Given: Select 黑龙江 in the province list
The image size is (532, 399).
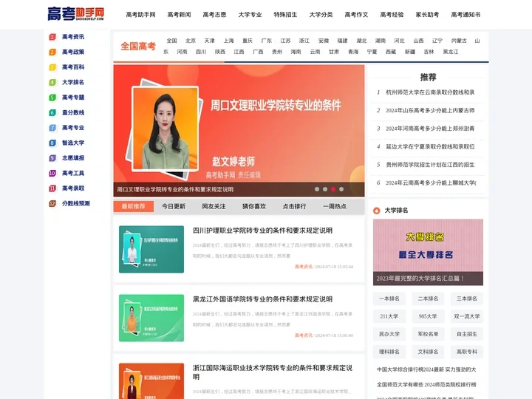Looking at the screenshot, I should point(451,52).
